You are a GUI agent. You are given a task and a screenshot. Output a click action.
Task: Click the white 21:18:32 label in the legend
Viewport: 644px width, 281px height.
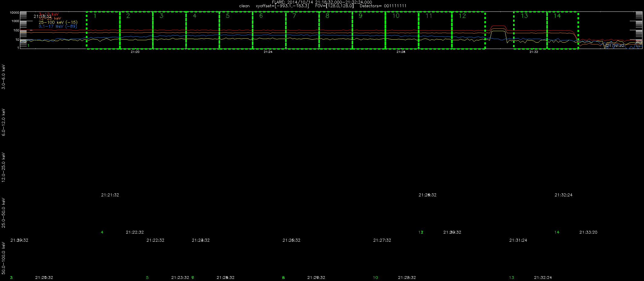coord(42,16)
